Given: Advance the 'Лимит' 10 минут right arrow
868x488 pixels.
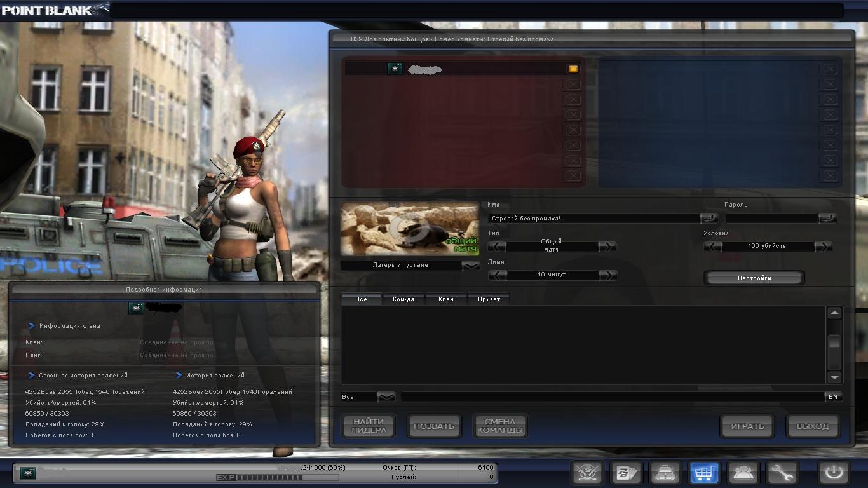Looking at the screenshot, I should coord(607,275).
